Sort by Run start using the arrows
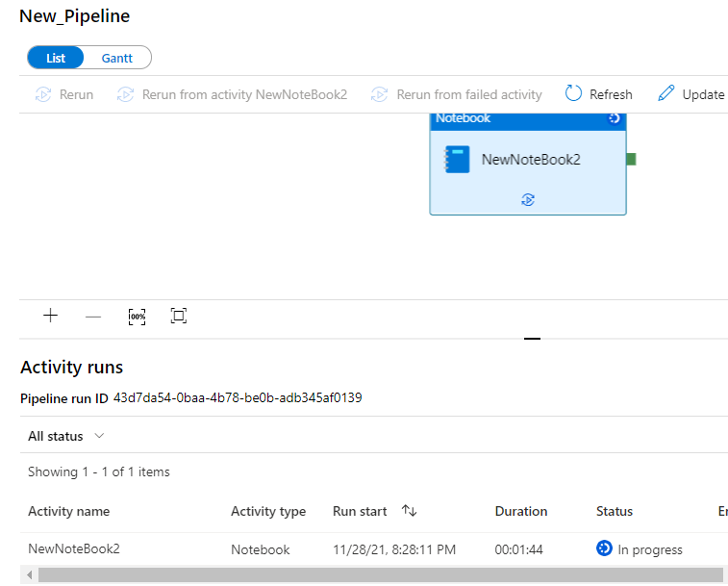This screenshot has width=728, height=586. pyautogui.click(x=409, y=511)
